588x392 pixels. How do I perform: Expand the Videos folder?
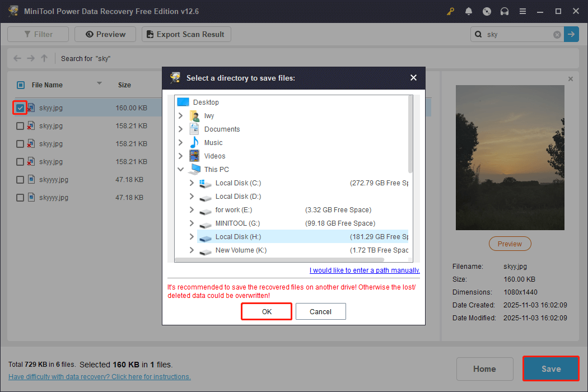(x=180, y=156)
